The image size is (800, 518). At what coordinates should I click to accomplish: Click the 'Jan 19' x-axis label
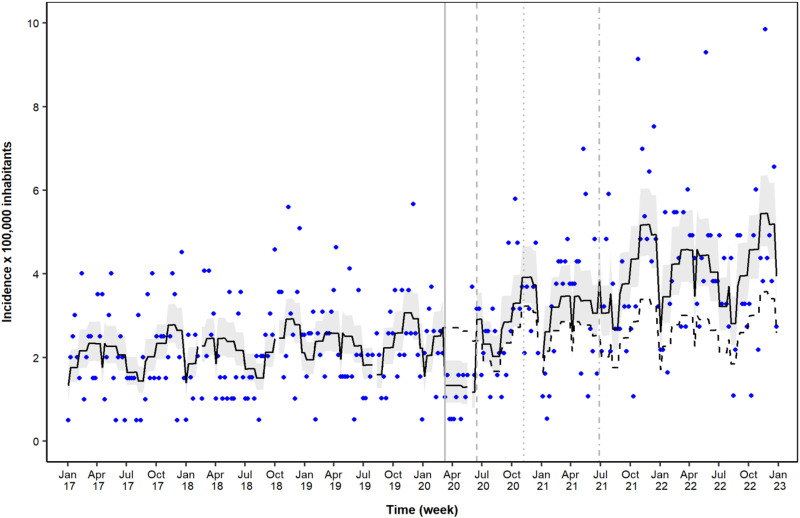305,480
